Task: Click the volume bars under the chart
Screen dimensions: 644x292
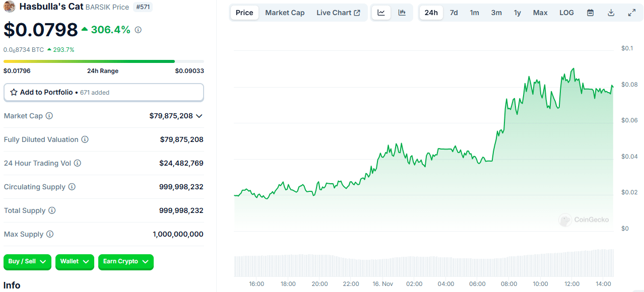Action: pos(424,263)
